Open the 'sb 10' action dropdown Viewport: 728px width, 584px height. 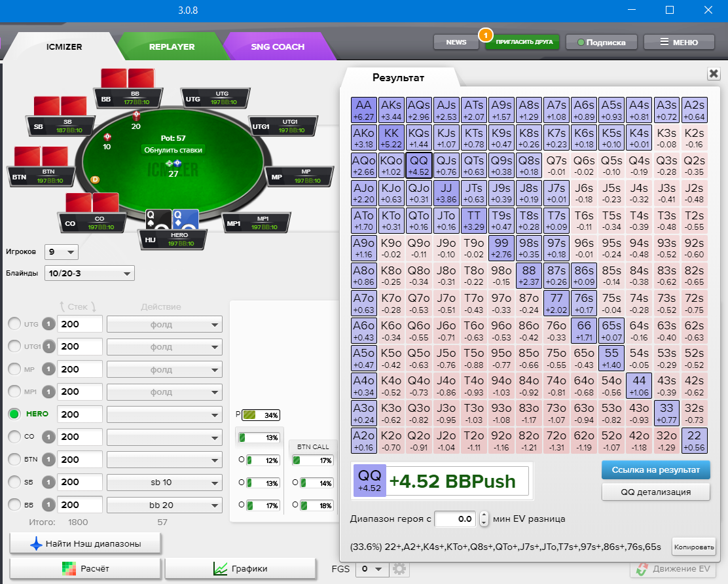pyautogui.click(x=164, y=483)
